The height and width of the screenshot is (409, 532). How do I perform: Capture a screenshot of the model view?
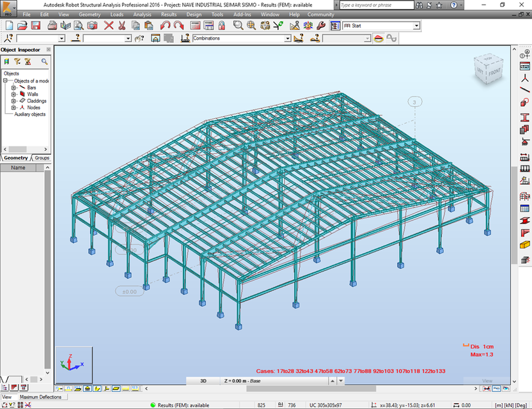tap(93, 26)
